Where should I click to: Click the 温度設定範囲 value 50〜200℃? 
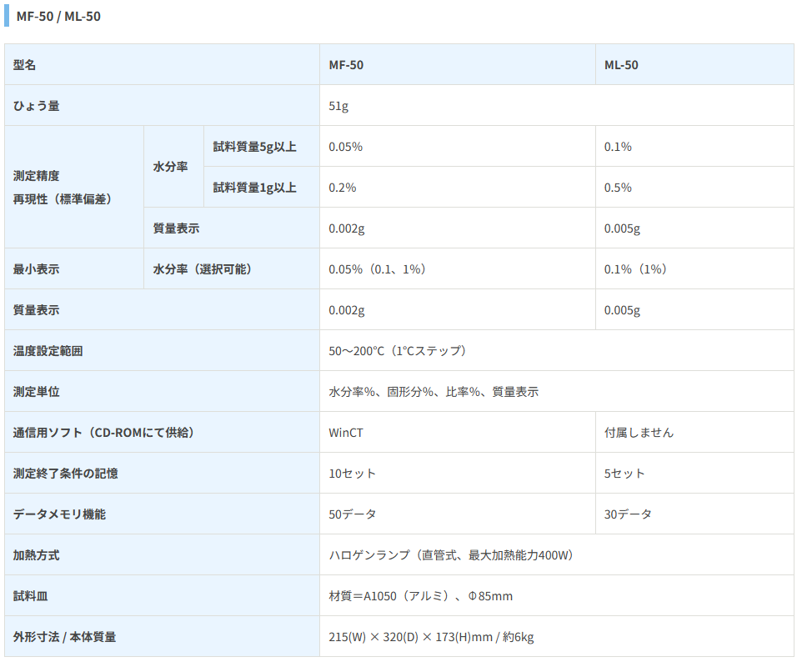coord(399,351)
